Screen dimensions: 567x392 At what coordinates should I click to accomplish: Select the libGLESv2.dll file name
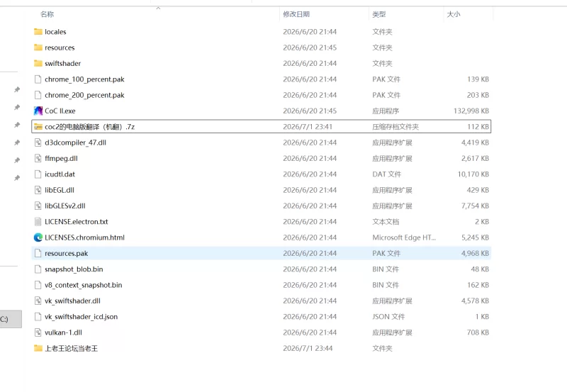(65, 206)
